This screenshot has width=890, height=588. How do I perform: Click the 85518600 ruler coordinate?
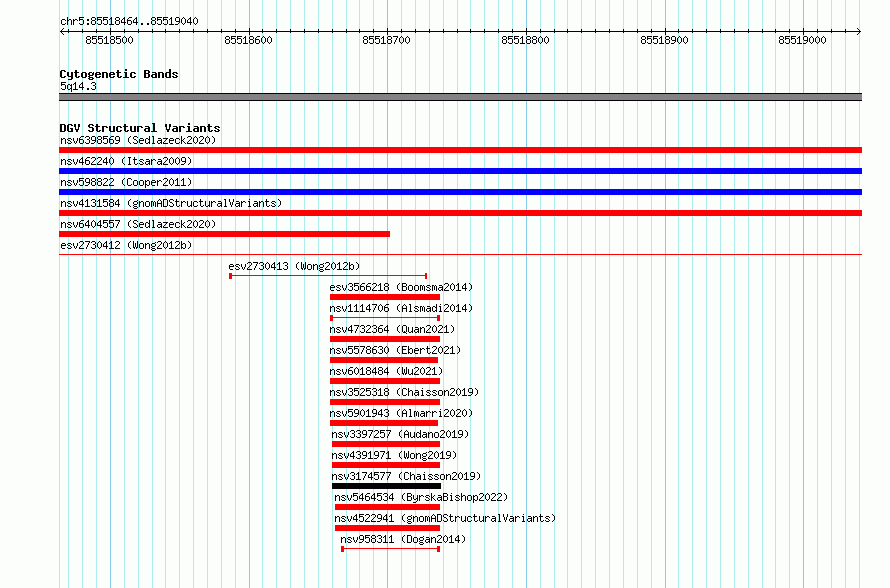pos(248,40)
